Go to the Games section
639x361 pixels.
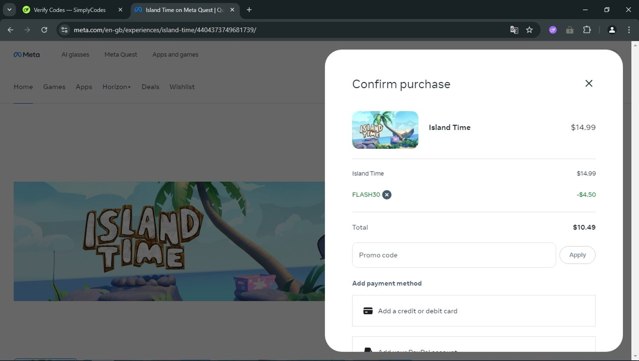pos(54,87)
